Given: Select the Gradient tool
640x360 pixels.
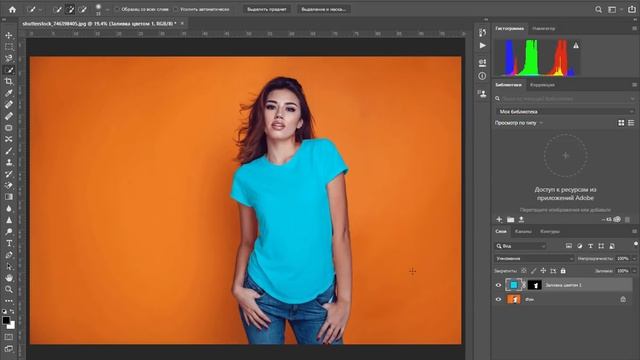Looking at the screenshot, I should [9, 197].
